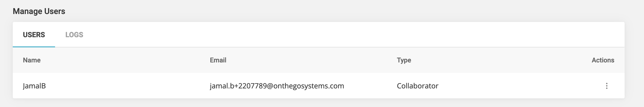Click the Actions column header

click(x=603, y=60)
